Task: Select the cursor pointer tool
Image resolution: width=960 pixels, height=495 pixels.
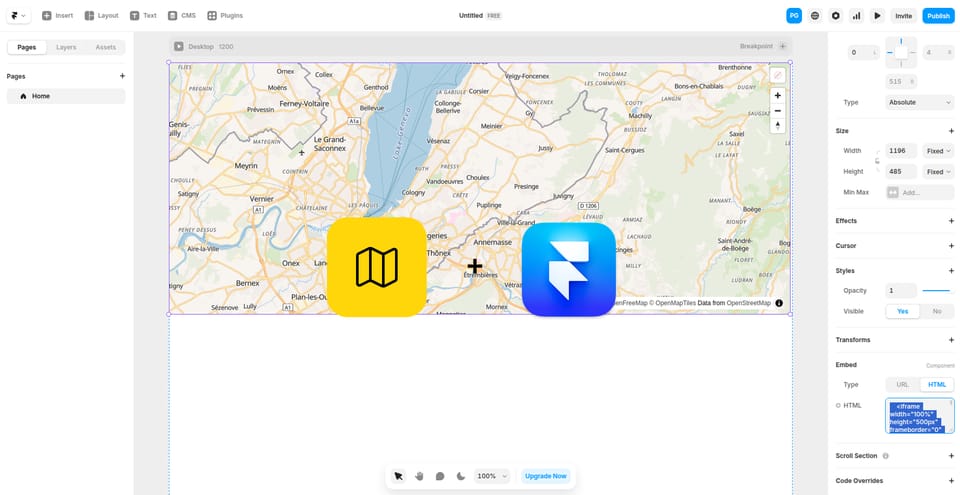Action: pos(399,476)
